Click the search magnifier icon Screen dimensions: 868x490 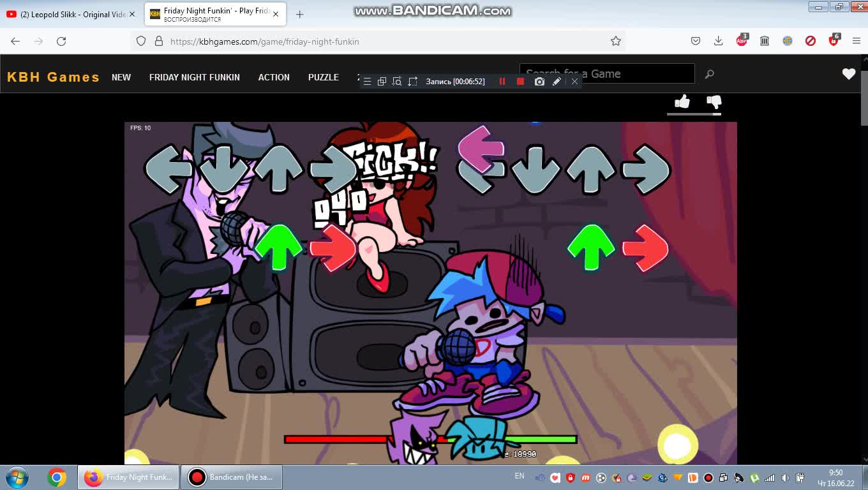click(x=709, y=74)
